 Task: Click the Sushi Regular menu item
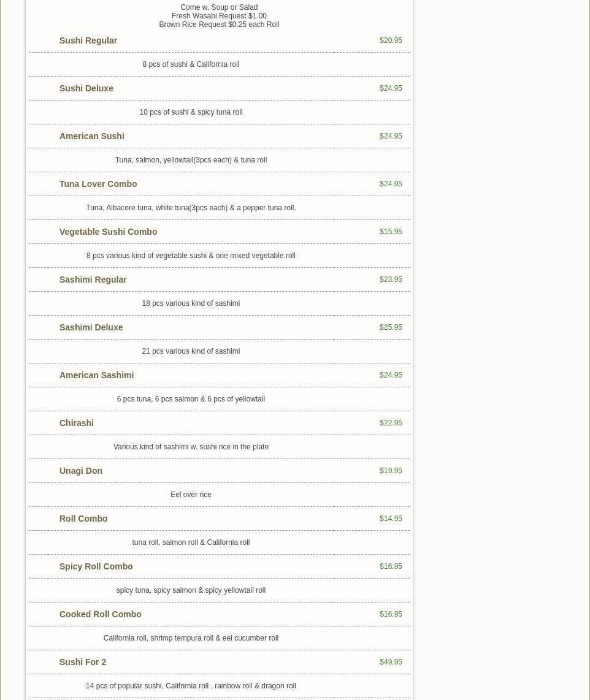pyautogui.click(x=88, y=40)
